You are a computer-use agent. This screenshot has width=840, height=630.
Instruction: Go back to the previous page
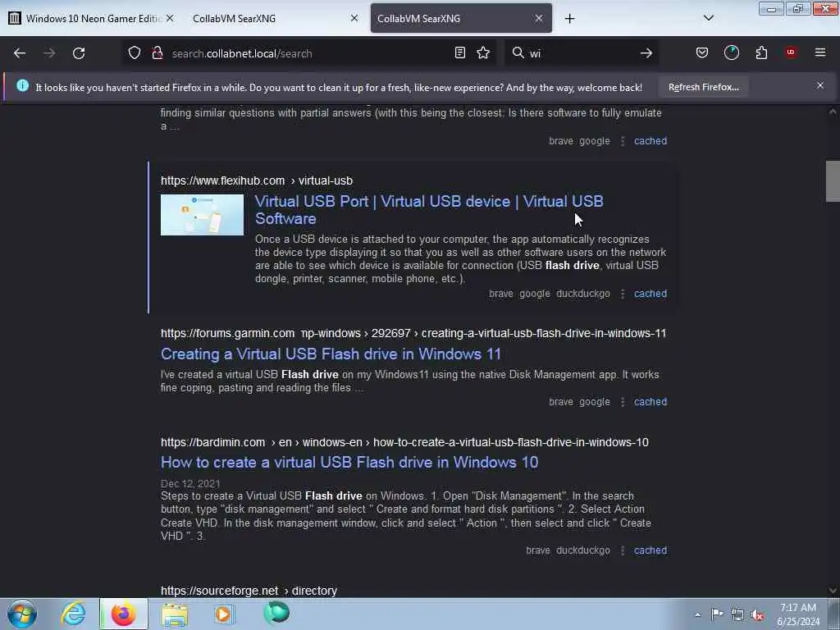pyautogui.click(x=20, y=53)
